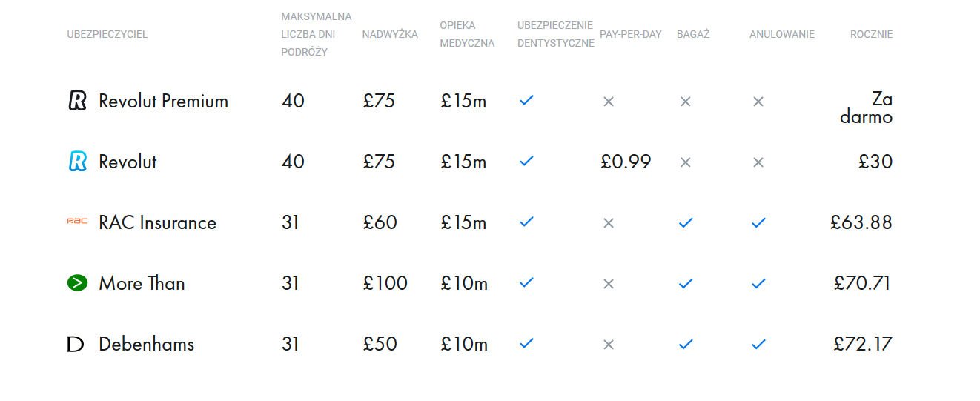
Task: Click Revolut baggage cross icon
Action: point(685,162)
